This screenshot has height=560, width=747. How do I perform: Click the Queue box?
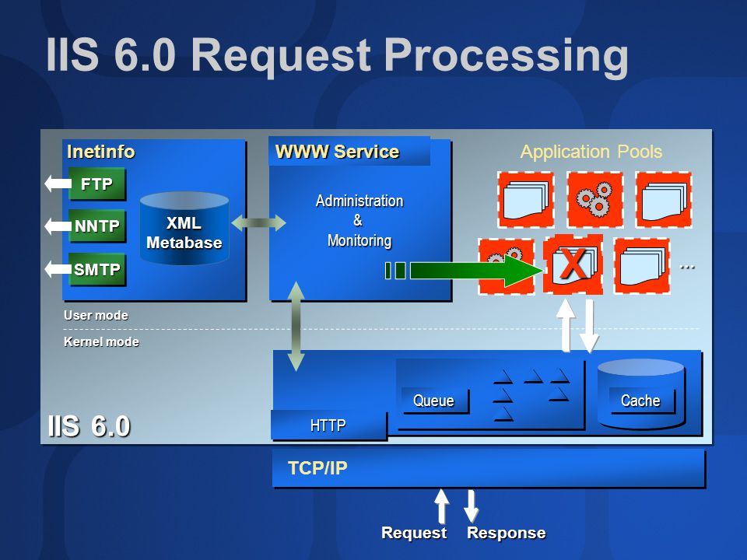[x=434, y=401]
